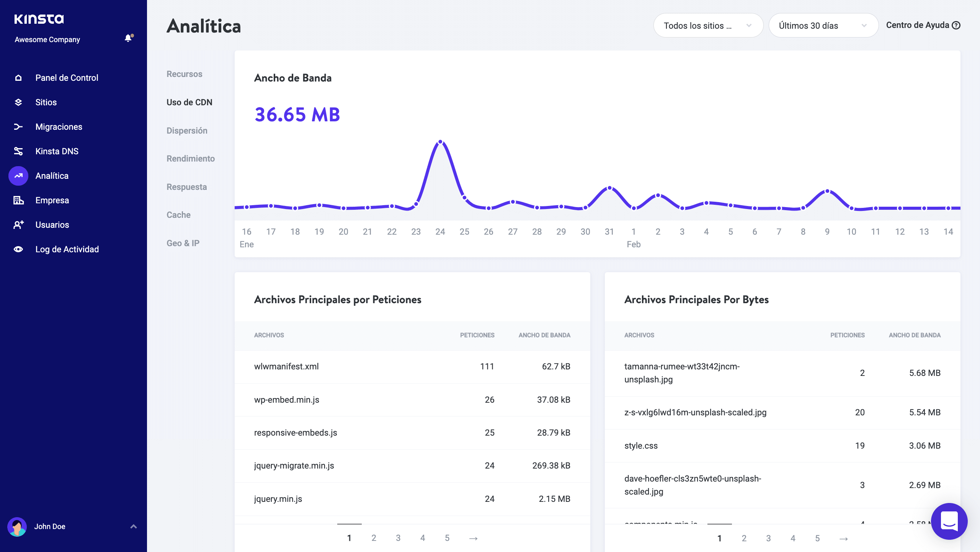The image size is (980, 552).
Task: Click the Sitios layers icon
Action: (x=18, y=102)
